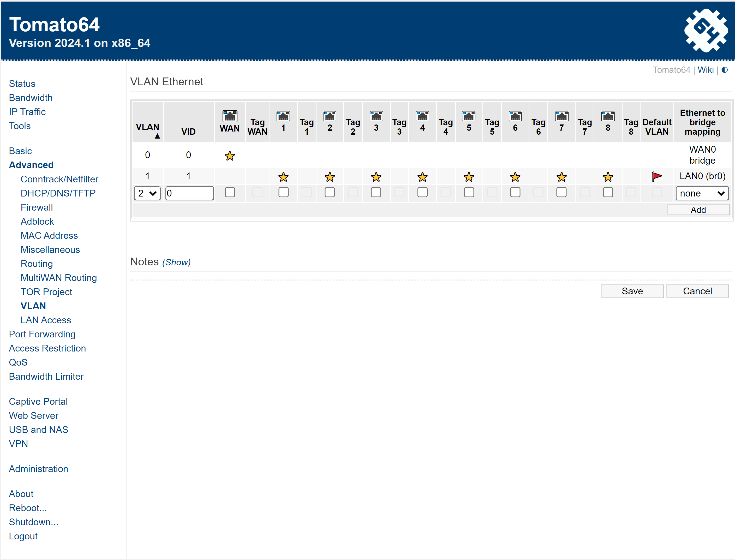Screen dimensions: 735x560
Task: Click the WAN ethernet port icon
Action: coord(230,116)
